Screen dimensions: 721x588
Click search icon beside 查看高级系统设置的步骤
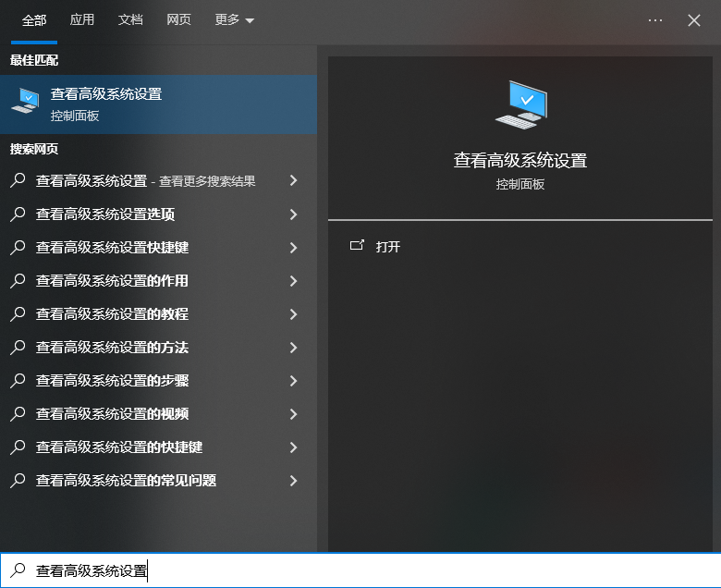pyautogui.click(x=18, y=380)
